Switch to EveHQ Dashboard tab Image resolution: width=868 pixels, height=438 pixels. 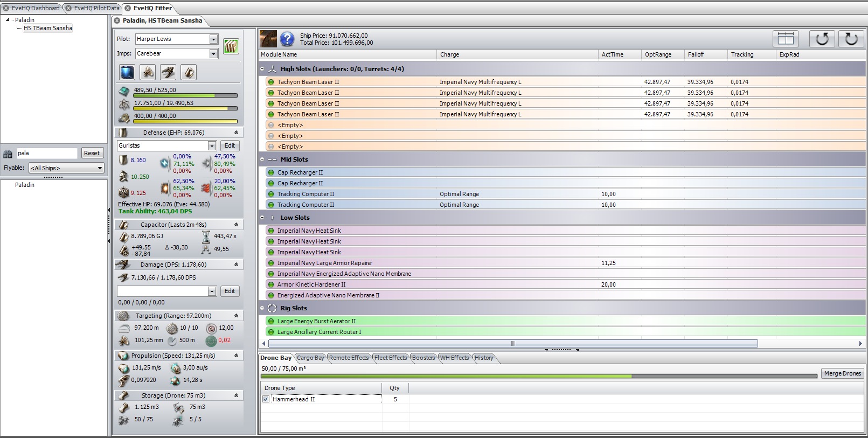click(31, 8)
